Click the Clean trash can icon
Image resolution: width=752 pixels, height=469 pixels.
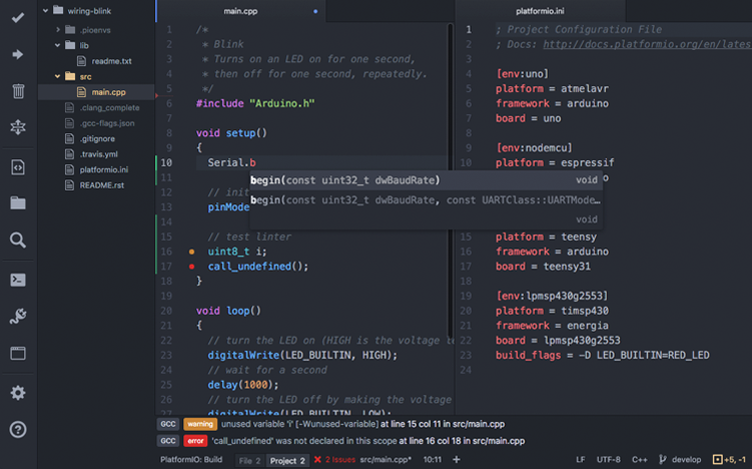point(17,91)
